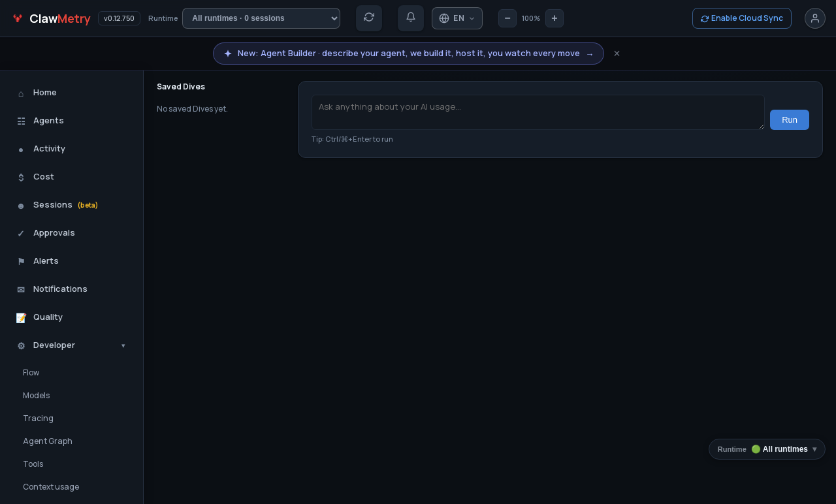Click the globe language icon

(x=444, y=18)
